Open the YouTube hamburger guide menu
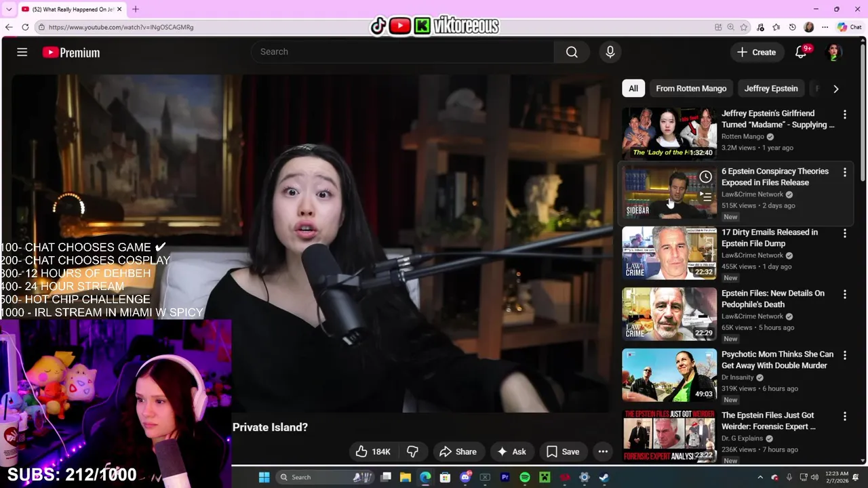This screenshot has height=488, width=868. (22, 52)
